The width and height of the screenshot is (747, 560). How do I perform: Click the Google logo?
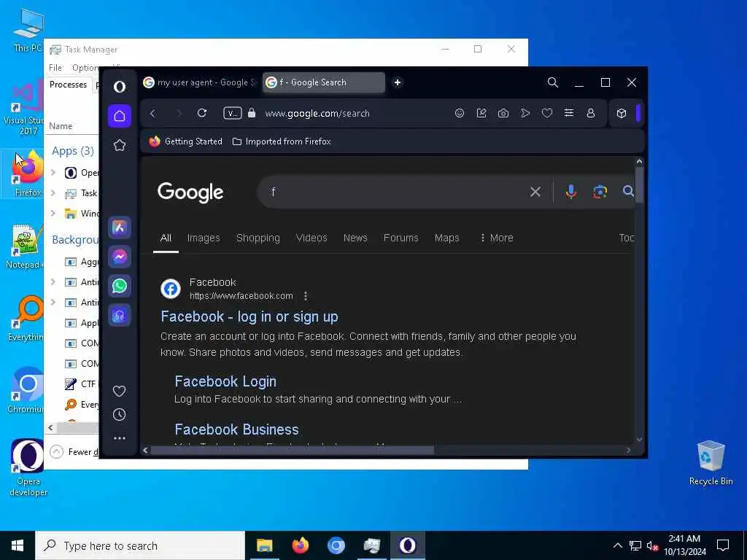(x=190, y=192)
